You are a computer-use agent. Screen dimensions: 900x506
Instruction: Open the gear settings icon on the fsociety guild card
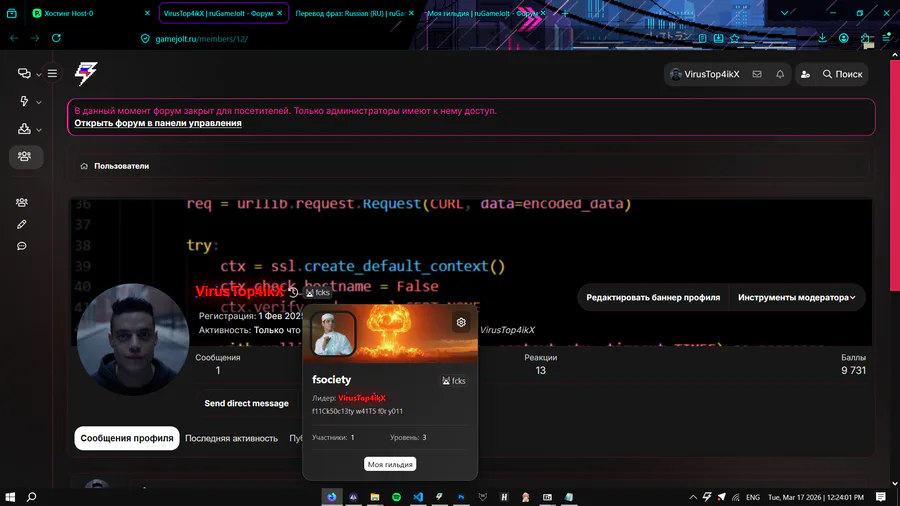[461, 322]
